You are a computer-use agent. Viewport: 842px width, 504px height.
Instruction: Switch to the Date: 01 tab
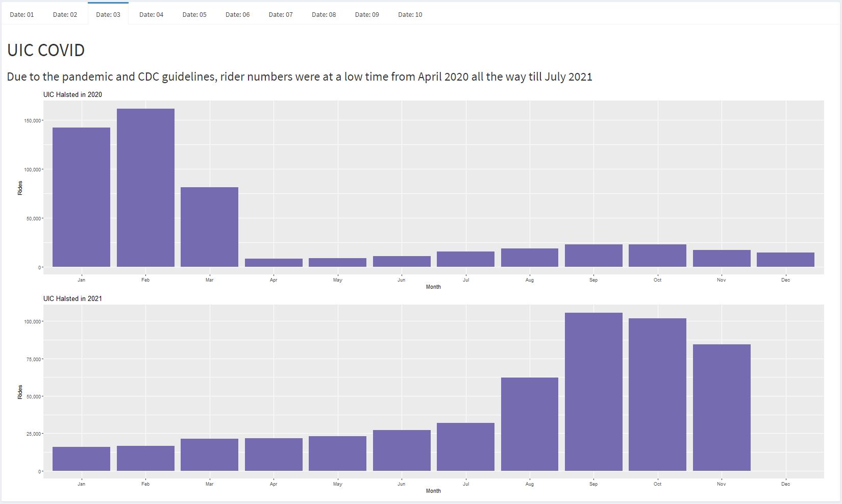click(x=21, y=14)
